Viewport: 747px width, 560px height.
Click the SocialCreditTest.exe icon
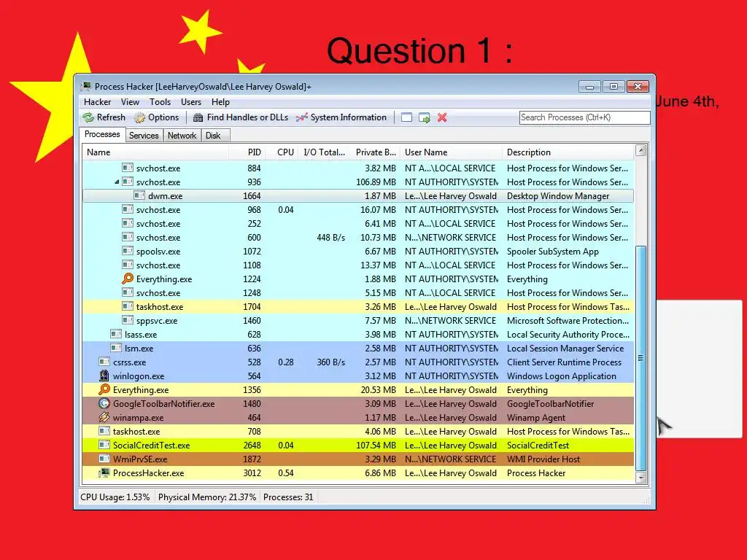tap(104, 445)
